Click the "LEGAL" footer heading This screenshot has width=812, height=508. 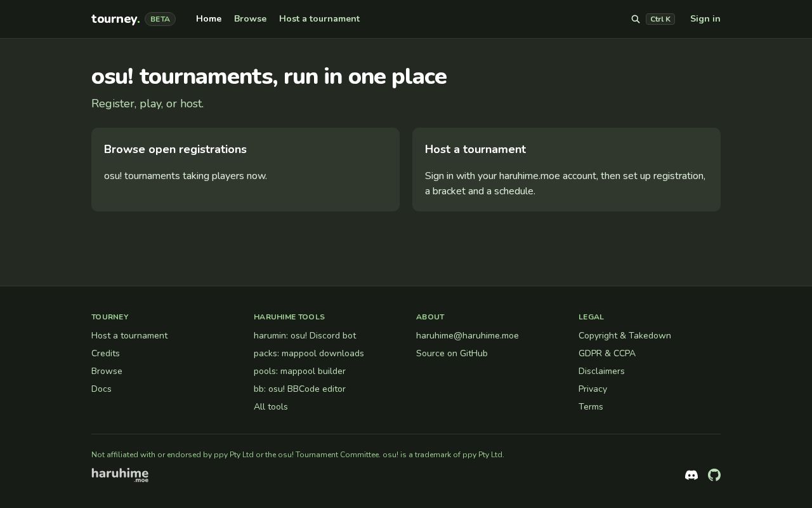click(591, 317)
